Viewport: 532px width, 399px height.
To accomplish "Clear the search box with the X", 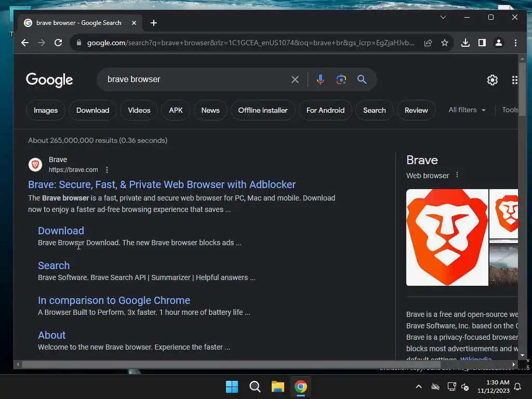I will [295, 79].
